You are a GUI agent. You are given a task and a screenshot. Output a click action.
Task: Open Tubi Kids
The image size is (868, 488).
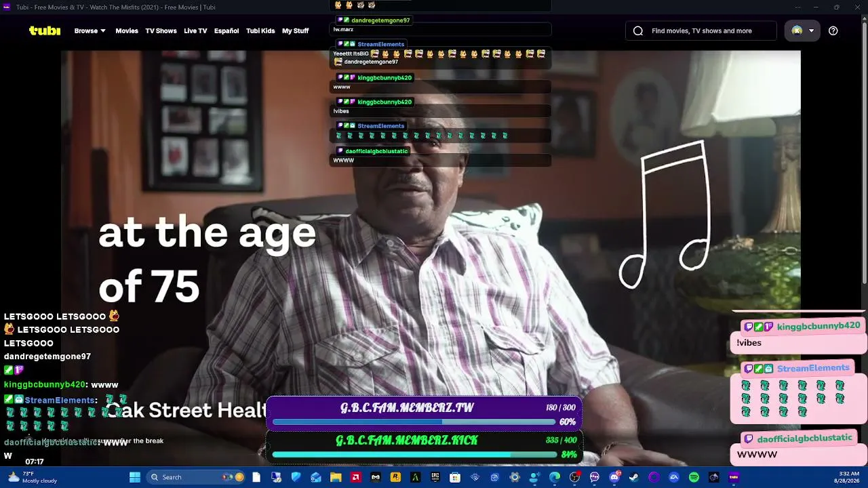pos(260,30)
